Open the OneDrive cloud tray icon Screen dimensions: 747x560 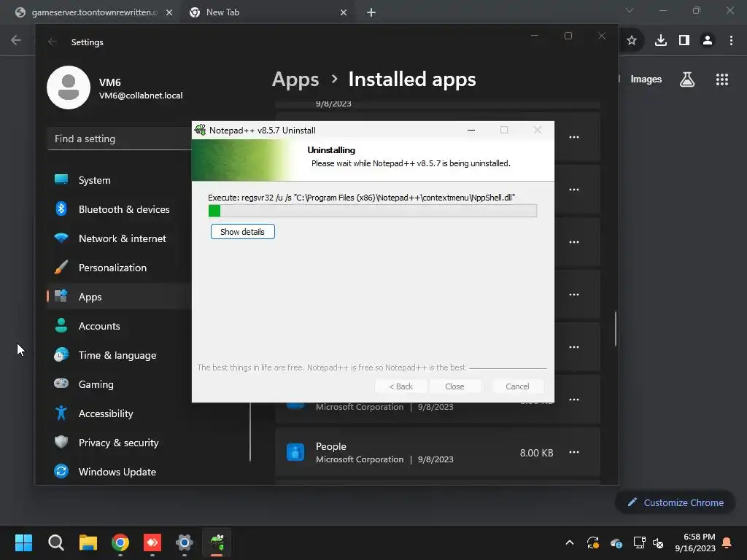(616, 542)
